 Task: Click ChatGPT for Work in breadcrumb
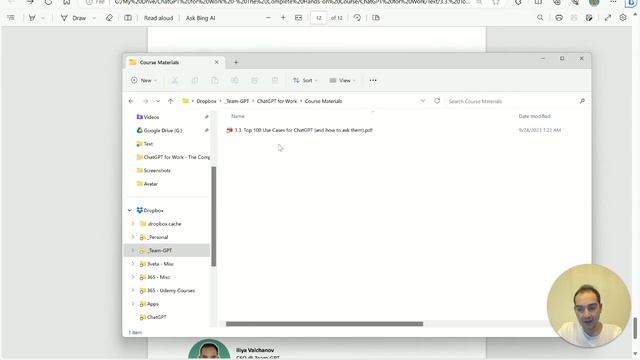[277, 101]
